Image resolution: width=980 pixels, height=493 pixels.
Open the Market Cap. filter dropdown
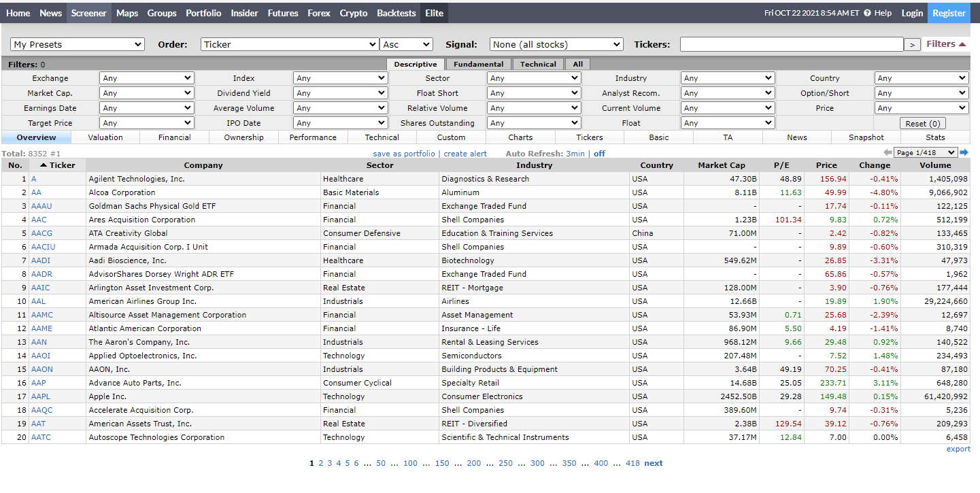(x=147, y=93)
